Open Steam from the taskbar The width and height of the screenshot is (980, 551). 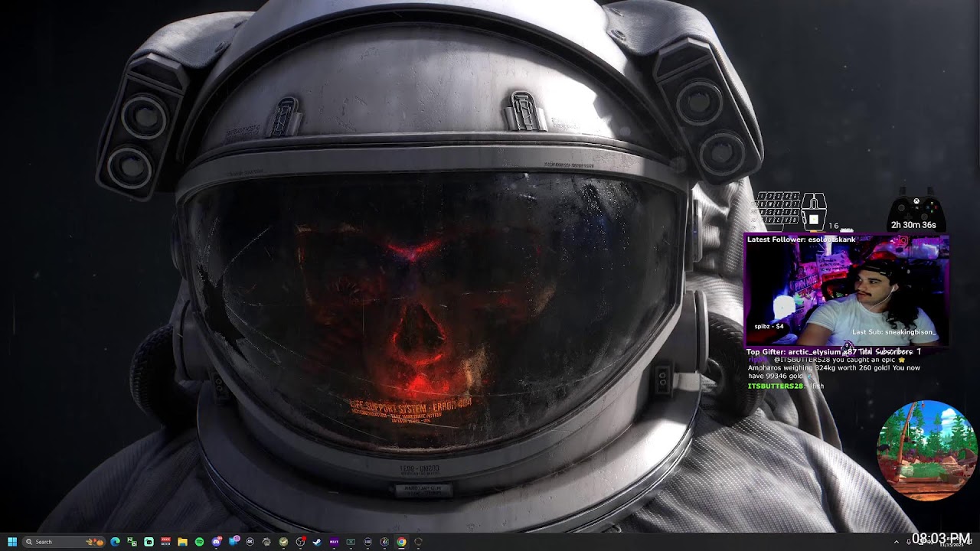pos(317,542)
